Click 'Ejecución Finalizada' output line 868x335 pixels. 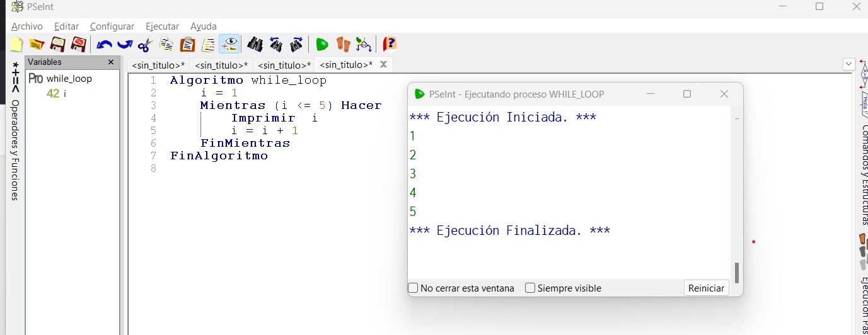[x=509, y=230]
